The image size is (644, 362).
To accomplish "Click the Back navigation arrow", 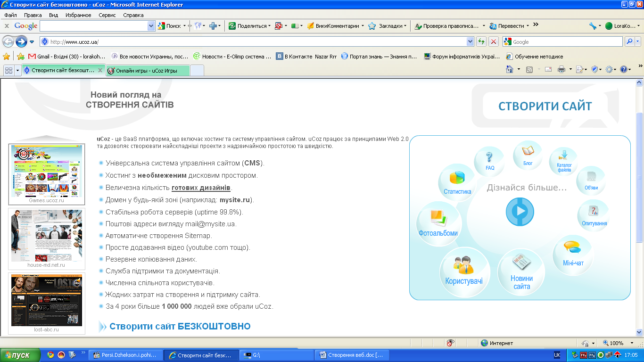I will (8, 41).
